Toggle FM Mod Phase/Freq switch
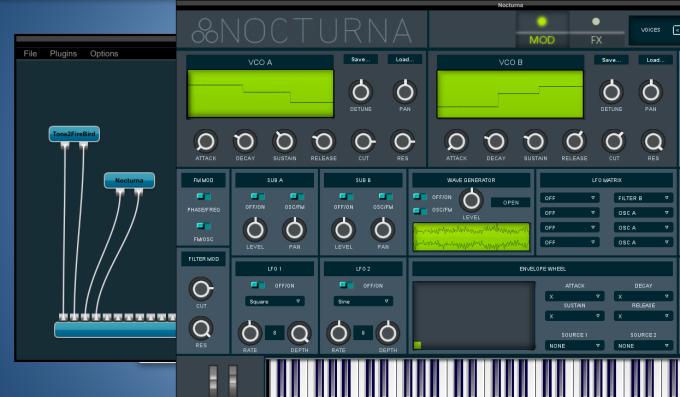 203,197
